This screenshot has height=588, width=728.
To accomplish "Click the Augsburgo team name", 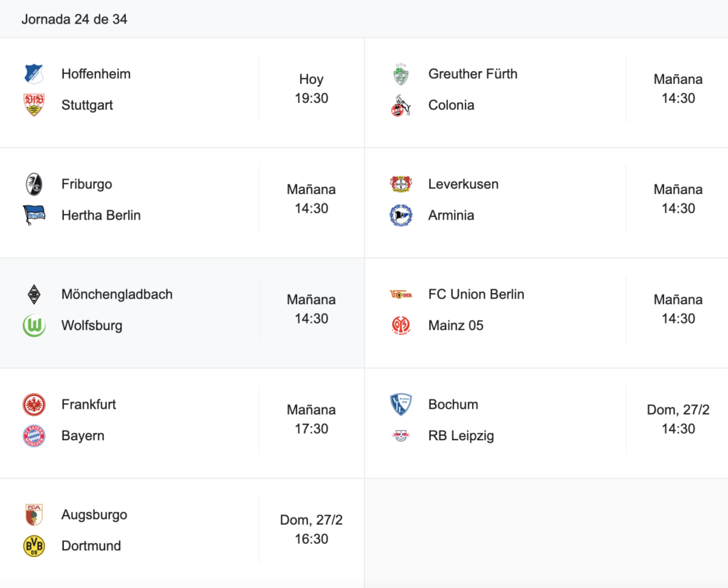I will click(95, 515).
